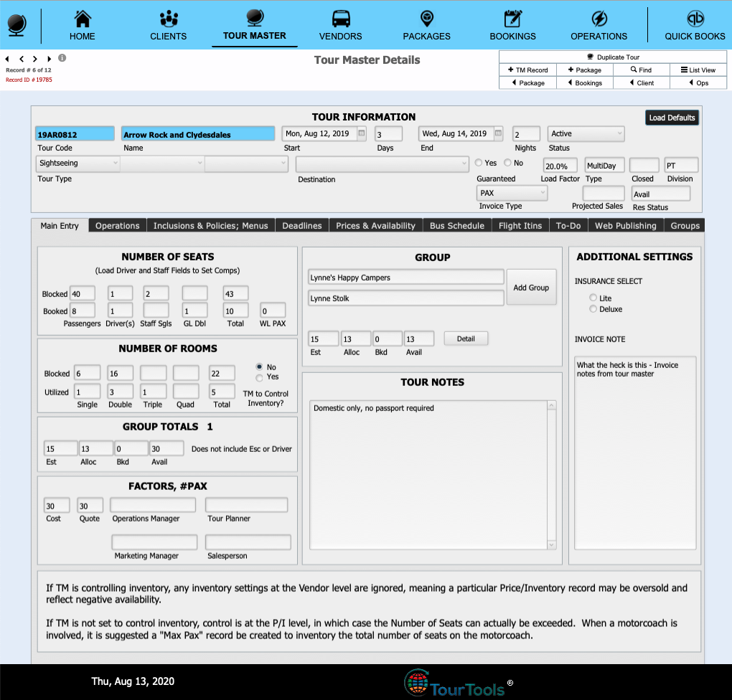732x700 pixels.
Task: Click the Add Group button
Action: click(531, 288)
